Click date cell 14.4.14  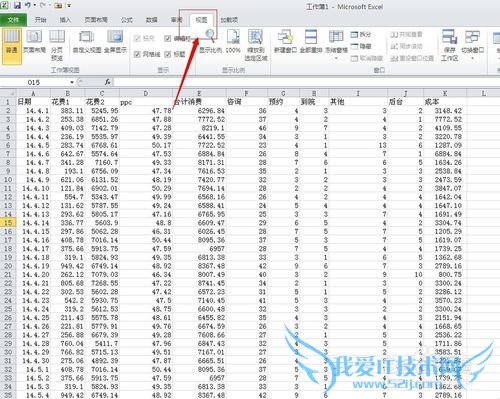tap(33, 223)
